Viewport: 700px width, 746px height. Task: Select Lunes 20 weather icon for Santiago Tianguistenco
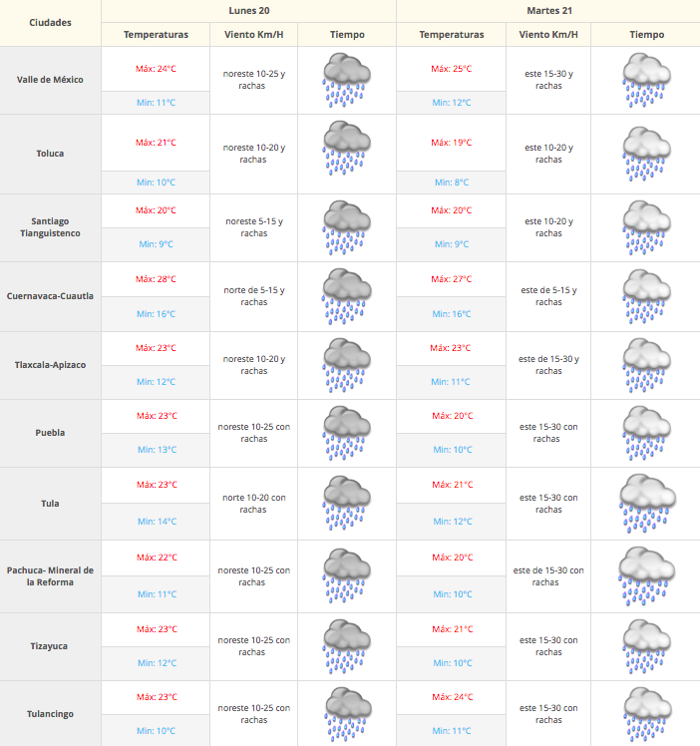[346, 227]
